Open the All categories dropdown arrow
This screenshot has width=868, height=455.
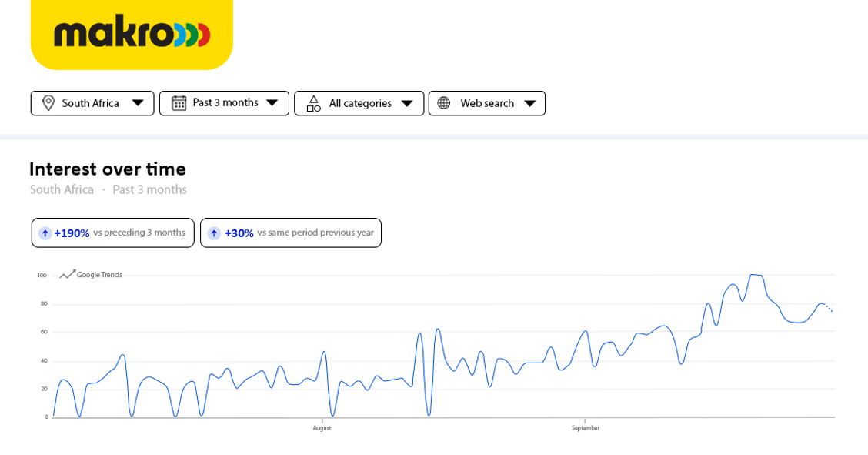click(x=407, y=103)
